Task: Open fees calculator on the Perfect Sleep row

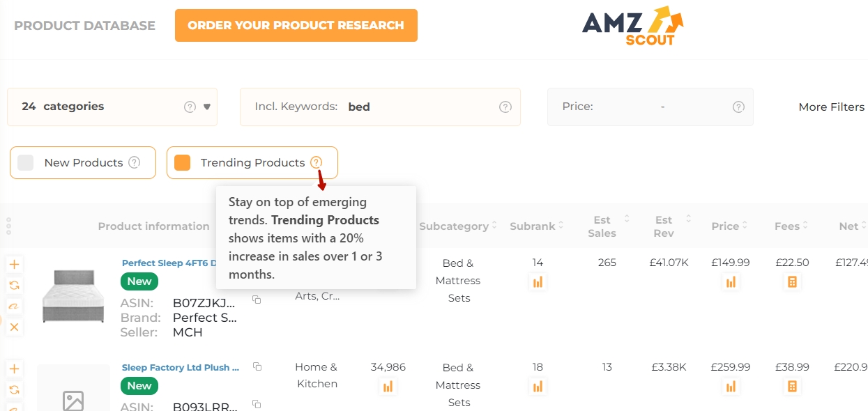Action: point(791,281)
